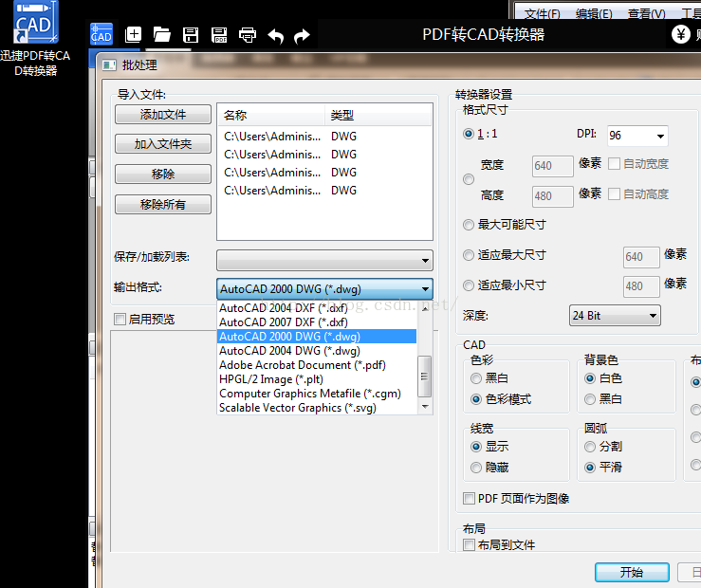Check the 布局到文件 checkbox
The height and width of the screenshot is (588, 701).
469,544
